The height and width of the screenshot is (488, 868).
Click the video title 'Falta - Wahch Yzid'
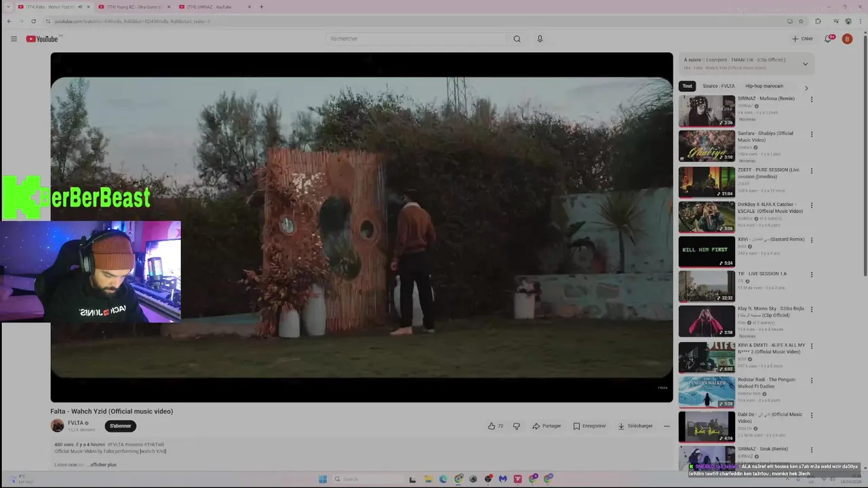coord(112,411)
